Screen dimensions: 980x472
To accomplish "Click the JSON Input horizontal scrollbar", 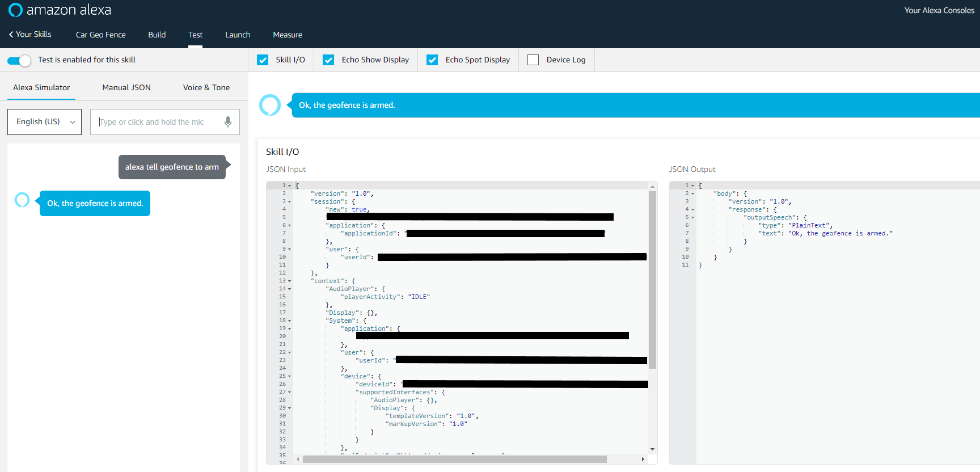I will 455,459.
